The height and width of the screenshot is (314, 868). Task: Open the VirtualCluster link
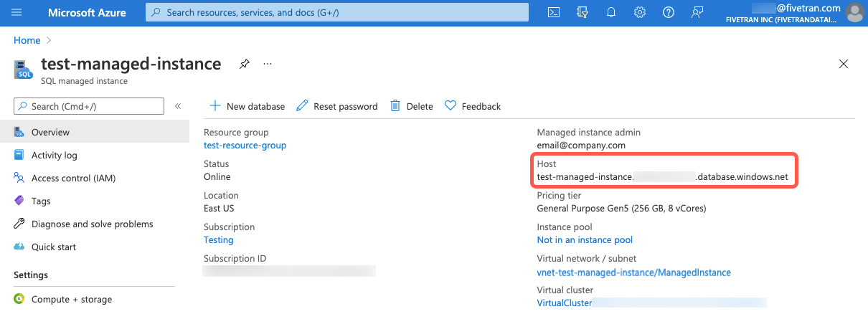click(x=565, y=303)
